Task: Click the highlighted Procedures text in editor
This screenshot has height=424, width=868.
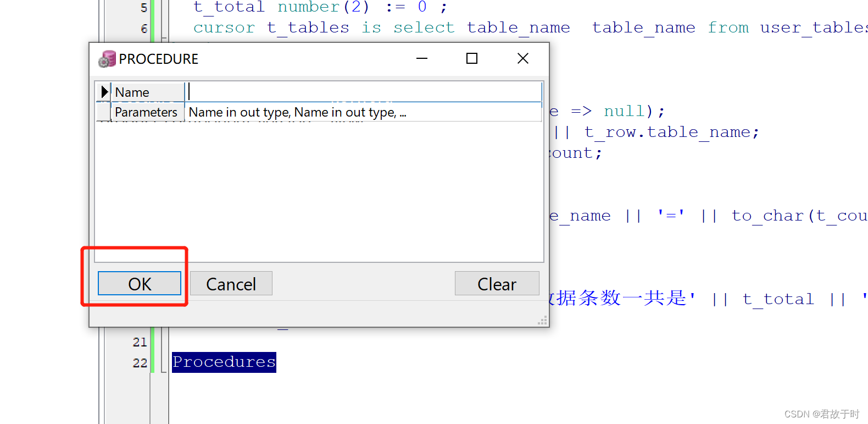Action: [x=224, y=362]
